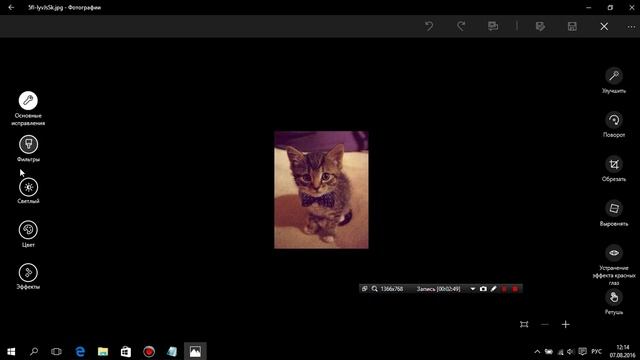Open the Store from the taskbar
Viewport: 640px width, 360px height.
[126, 351]
